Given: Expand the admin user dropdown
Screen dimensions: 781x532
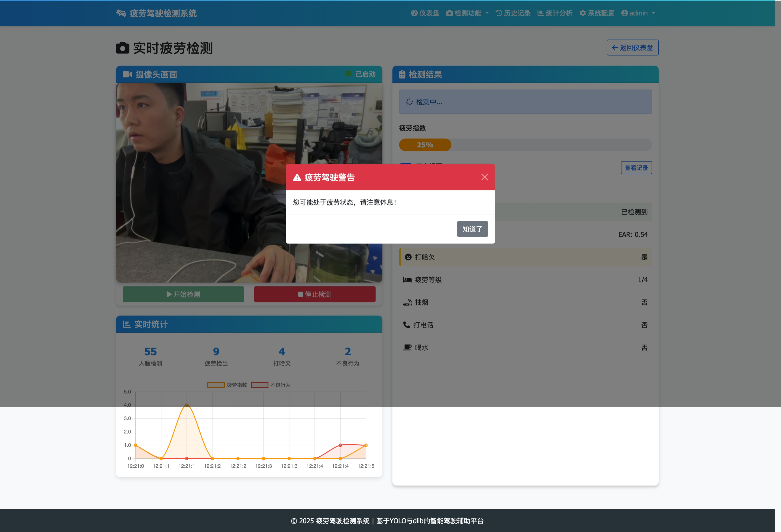Looking at the screenshot, I should click(638, 13).
